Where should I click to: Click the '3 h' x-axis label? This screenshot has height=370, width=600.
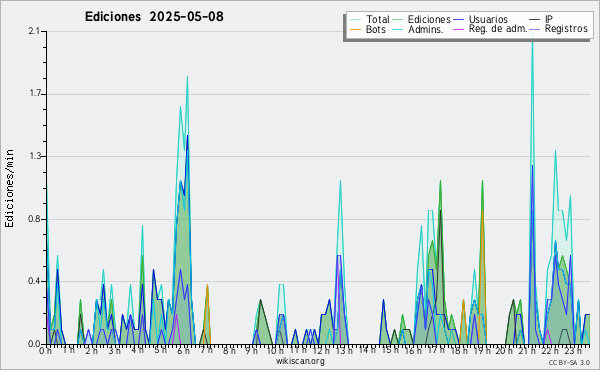(x=114, y=350)
